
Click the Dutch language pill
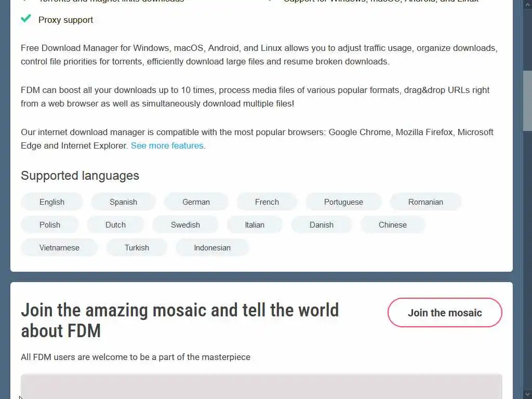pos(115,224)
